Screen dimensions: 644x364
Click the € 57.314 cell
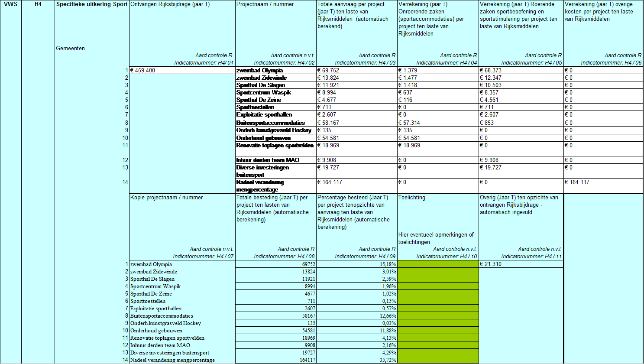pyautogui.click(x=438, y=123)
